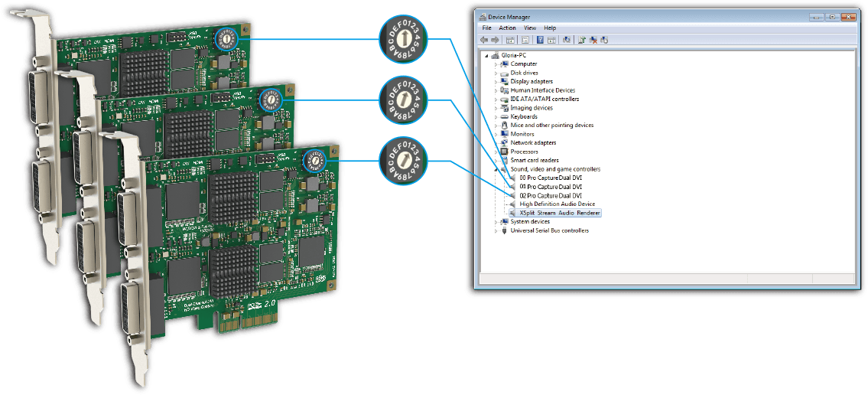This screenshot has height=395, width=868.
Task: Open the File menu
Action: (x=486, y=28)
